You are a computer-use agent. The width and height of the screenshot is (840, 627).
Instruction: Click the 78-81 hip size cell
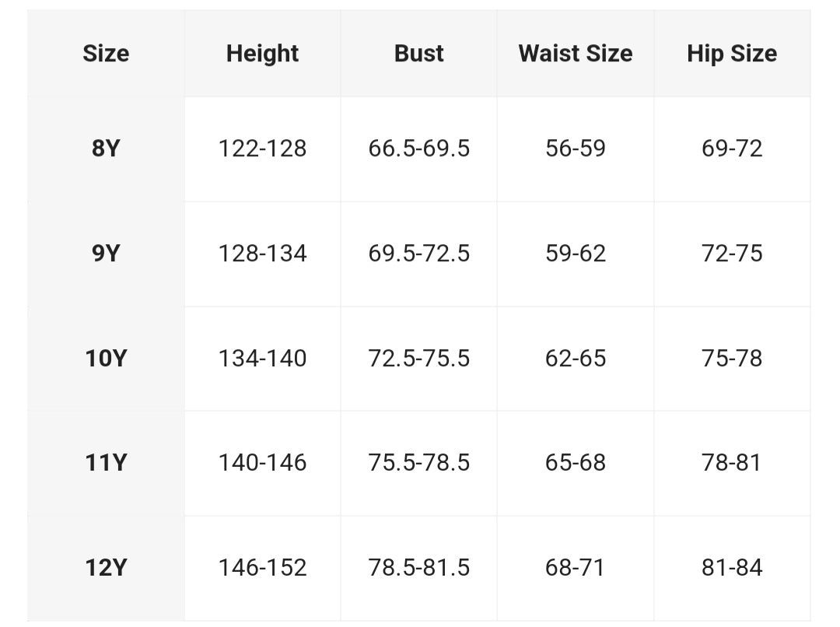coord(732,463)
